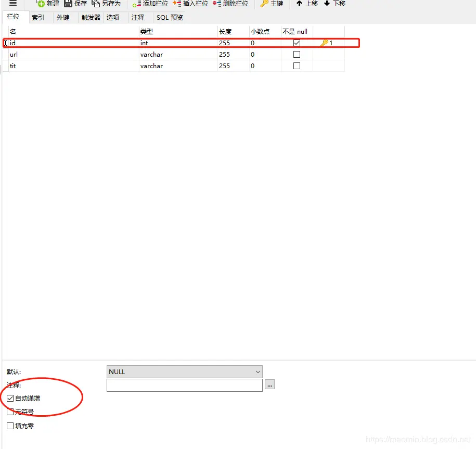Open the hamburger menu icon
476x449 pixels.
[x=13, y=3]
